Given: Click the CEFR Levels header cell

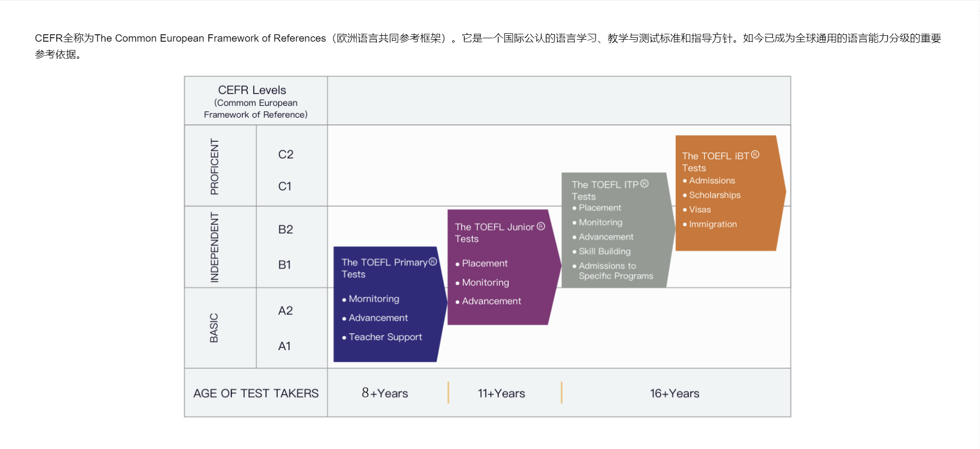Looking at the screenshot, I should coord(256,101).
